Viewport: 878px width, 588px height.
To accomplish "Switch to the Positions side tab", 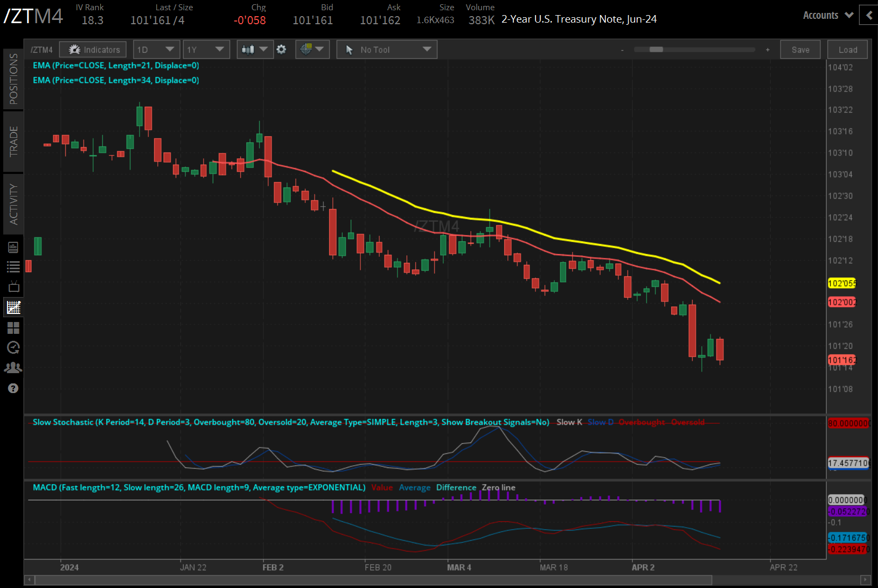I will point(13,79).
